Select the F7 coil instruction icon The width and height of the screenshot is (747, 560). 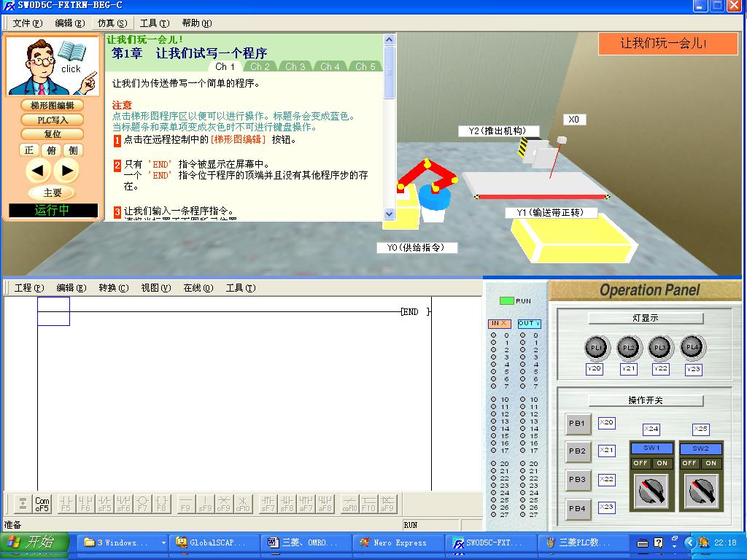click(x=143, y=503)
